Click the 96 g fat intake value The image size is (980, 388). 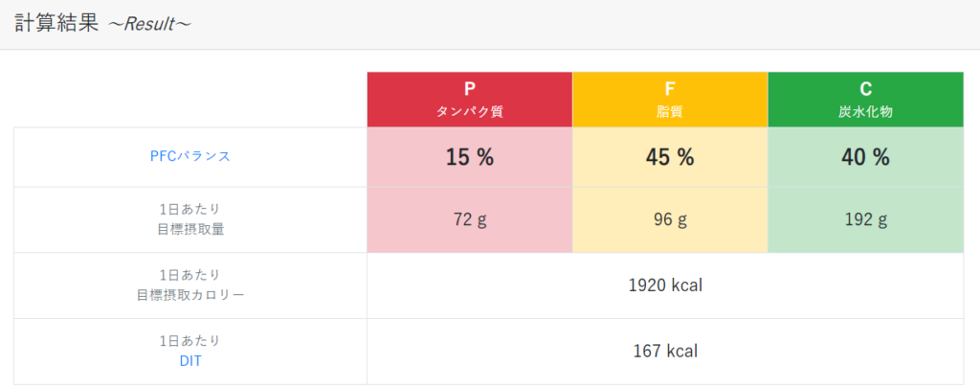(x=670, y=219)
